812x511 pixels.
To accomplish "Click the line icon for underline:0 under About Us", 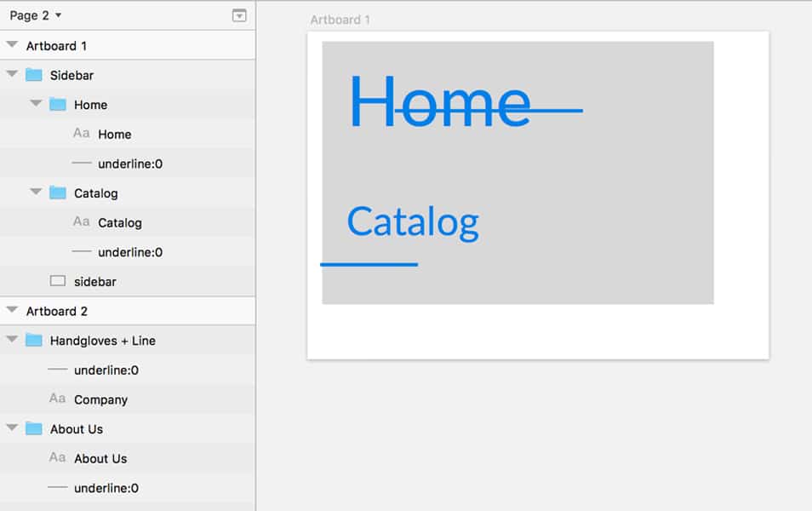I will click(x=57, y=487).
